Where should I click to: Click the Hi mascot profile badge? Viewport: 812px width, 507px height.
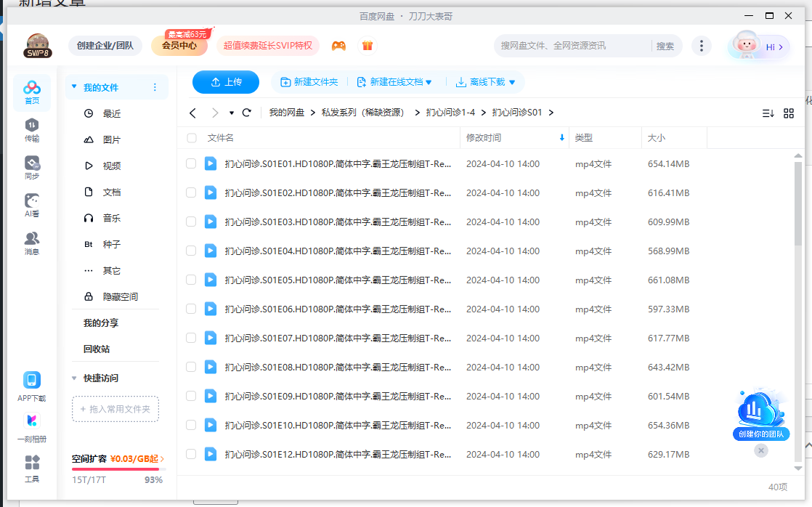coord(759,46)
